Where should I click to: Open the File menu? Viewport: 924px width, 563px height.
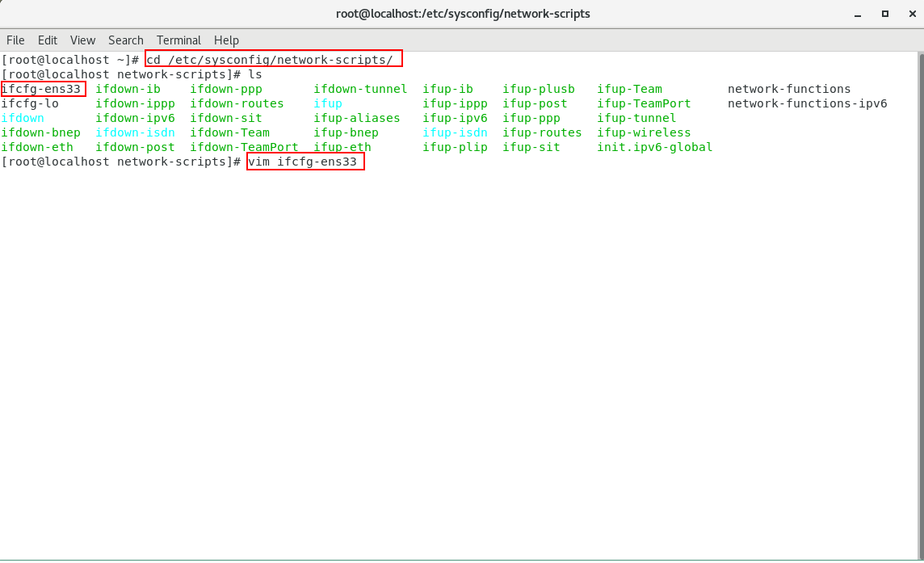point(15,40)
